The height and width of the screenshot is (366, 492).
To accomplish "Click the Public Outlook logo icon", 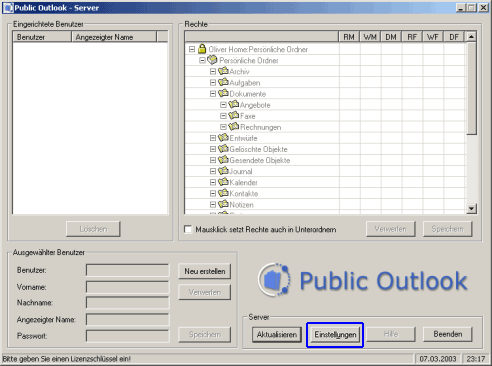I will (274, 280).
